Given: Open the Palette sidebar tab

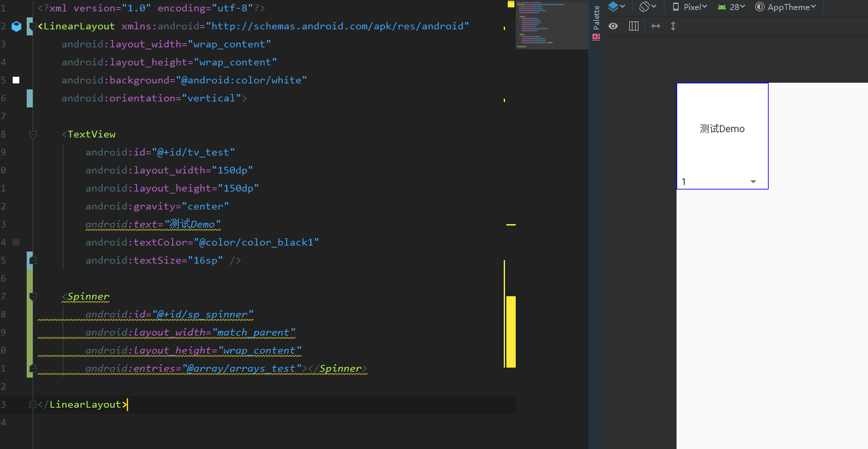Looking at the screenshot, I should 595,17.
